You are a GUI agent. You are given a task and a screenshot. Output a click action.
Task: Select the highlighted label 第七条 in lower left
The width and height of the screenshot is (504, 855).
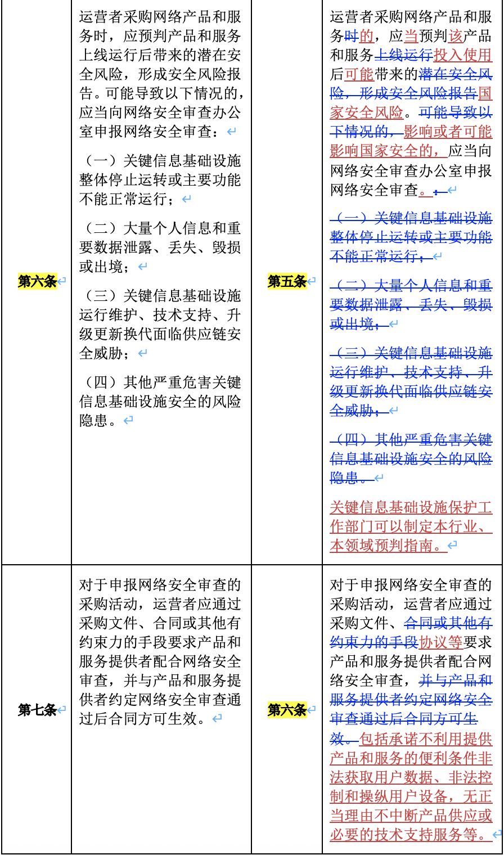pyautogui.click(x=37, y=710)
